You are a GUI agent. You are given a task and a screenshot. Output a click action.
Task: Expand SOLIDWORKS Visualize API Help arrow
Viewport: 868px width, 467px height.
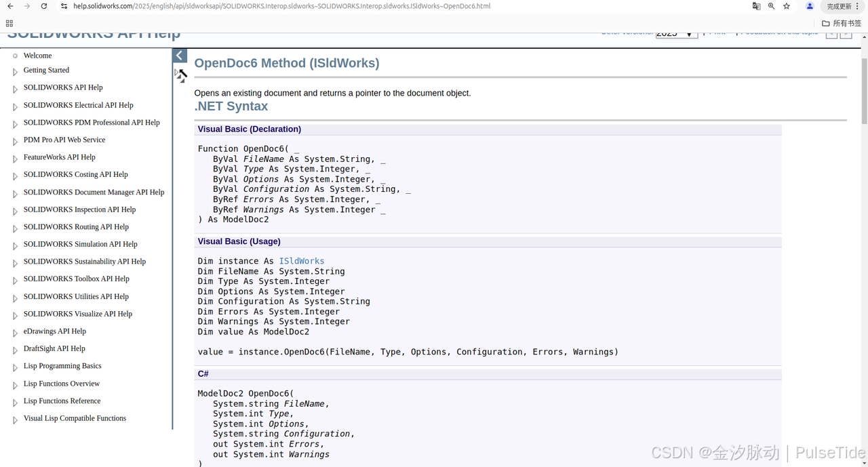point(15,315)
